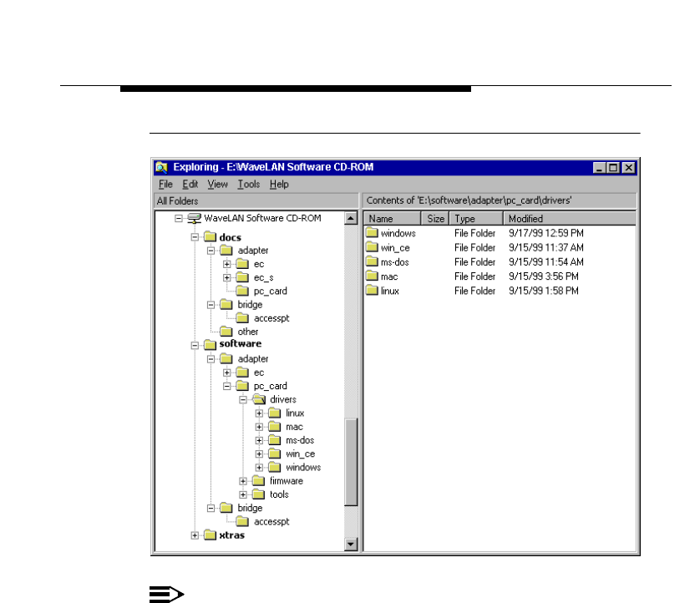Select the win_ce folder icon in tree

coord(275,454)
